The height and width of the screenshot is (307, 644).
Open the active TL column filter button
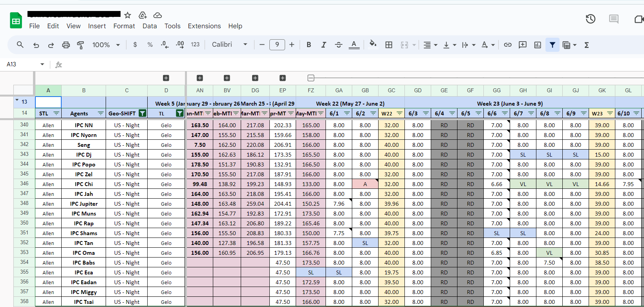coord(180,113)
